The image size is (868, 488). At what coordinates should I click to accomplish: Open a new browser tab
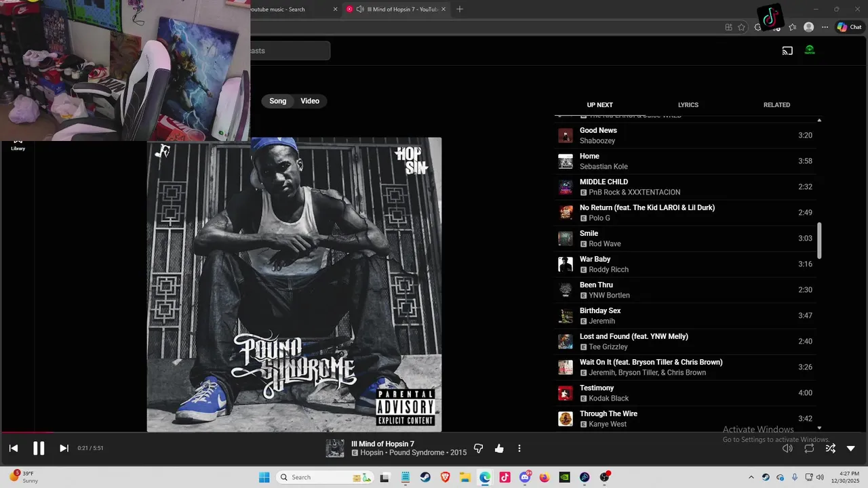tap(460, 9)
